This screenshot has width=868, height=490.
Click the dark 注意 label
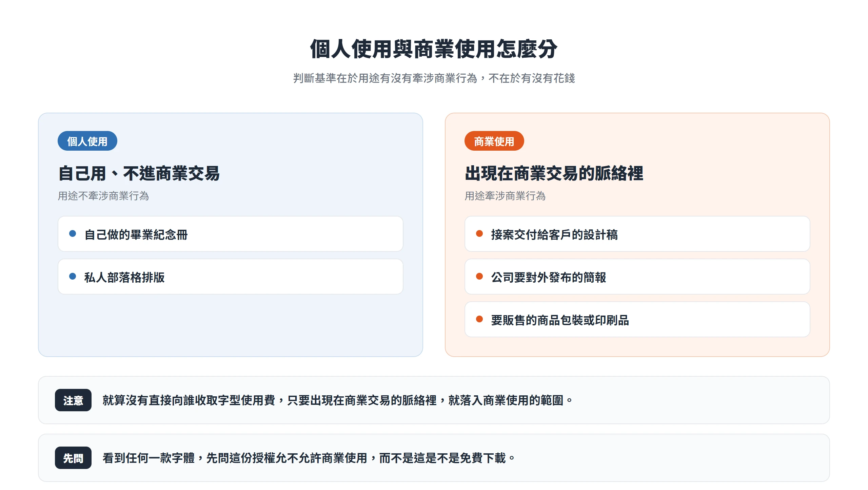73,400
